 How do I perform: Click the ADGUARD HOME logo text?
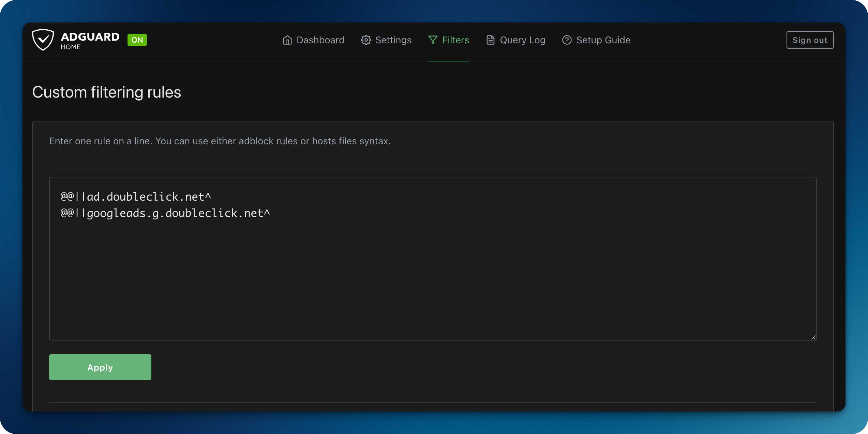pyautogui.click(x=90, y=40)
